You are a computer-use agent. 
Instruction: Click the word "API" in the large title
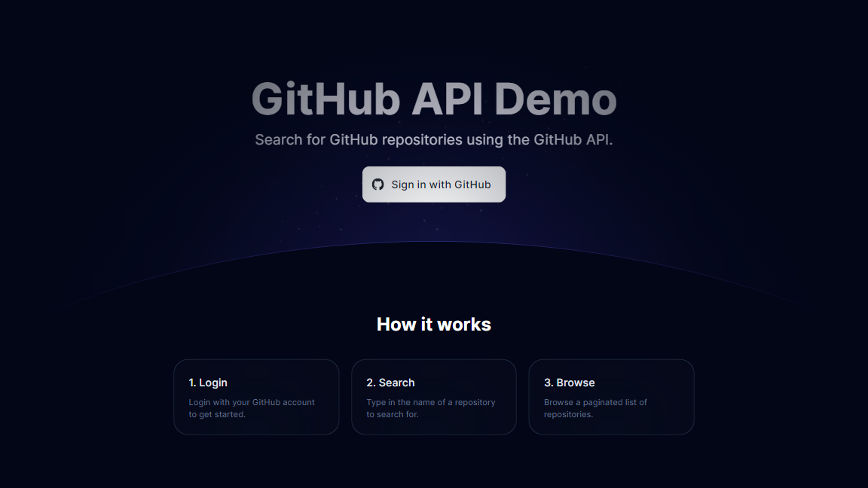pyautogui.click(x=448, y=99)
